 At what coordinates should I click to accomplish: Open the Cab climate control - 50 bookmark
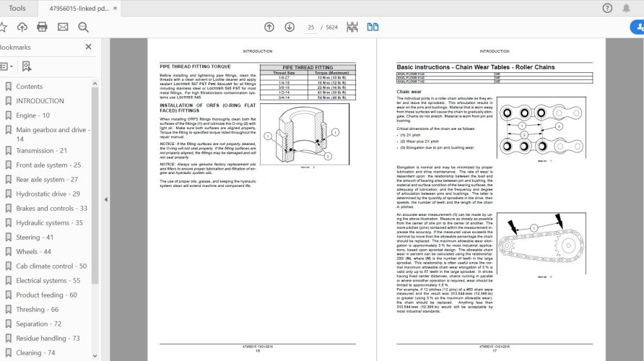pos(51,266)
